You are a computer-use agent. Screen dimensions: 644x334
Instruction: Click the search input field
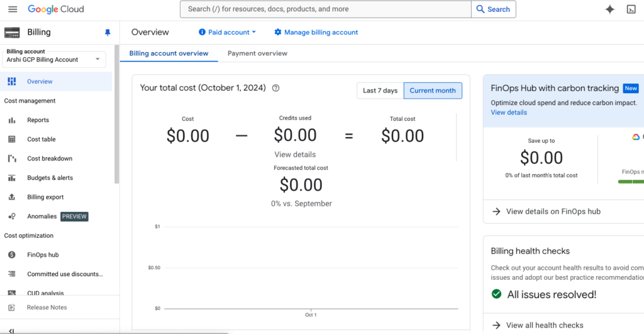click(x=326, y=9)
